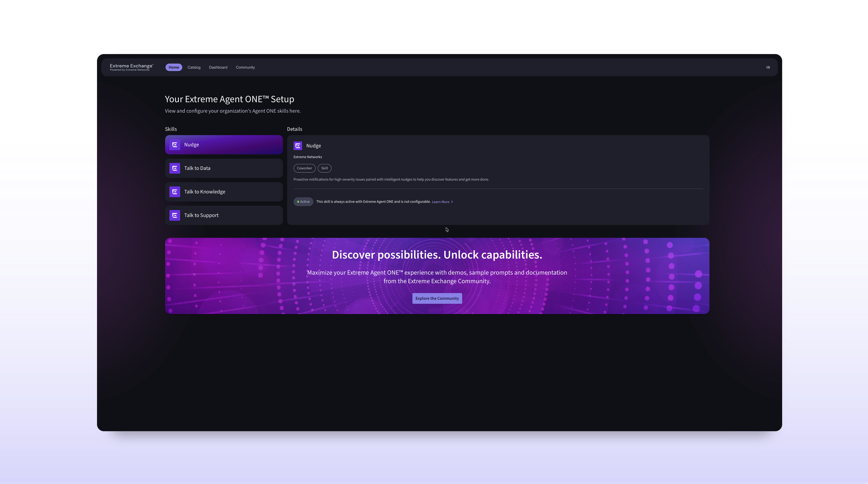Click the Explore the Community button
Screen dimensions: 868x484
pyautogui.click(x=437, y=298)
